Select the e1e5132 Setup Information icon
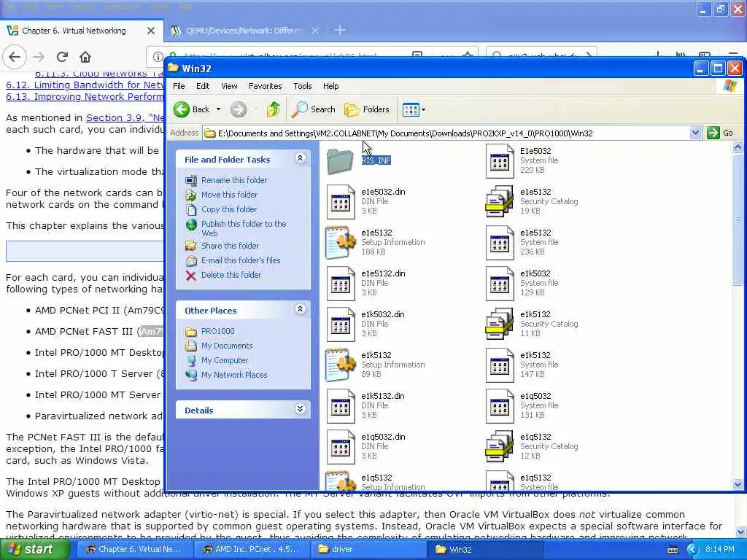 pos(341,243)
